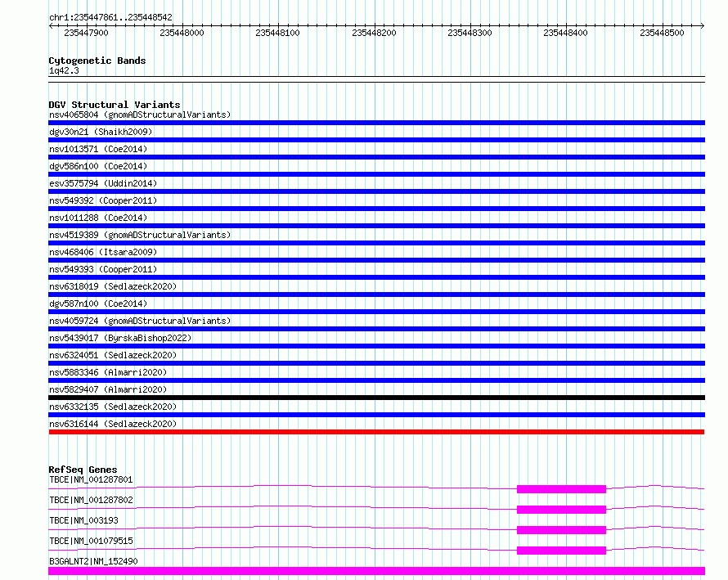Select nsv4519389 gnomADStructuralVariants label
The height and width of the screenshot is (580, 728).
click(x=140, y=235)
